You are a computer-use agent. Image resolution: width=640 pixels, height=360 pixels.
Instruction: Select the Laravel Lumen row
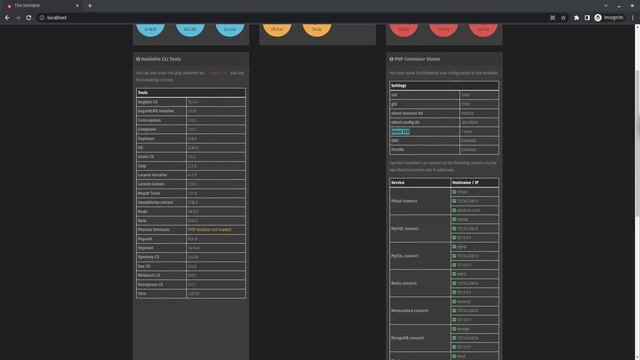click(191, 184)
